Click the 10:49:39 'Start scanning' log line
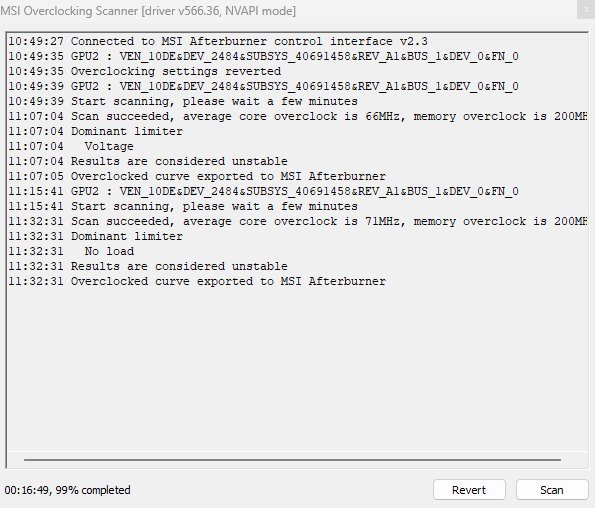The height and width of the screenshot is (508, 595). [x=183, y=101]
